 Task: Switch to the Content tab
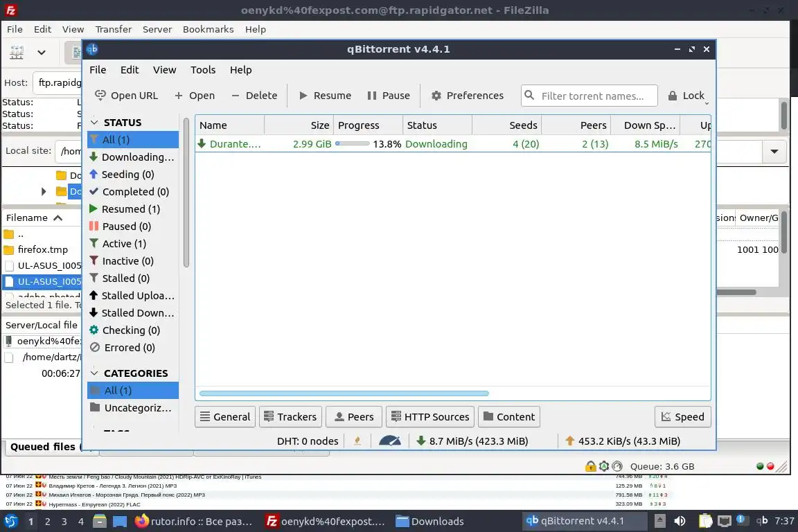(509, 417)
